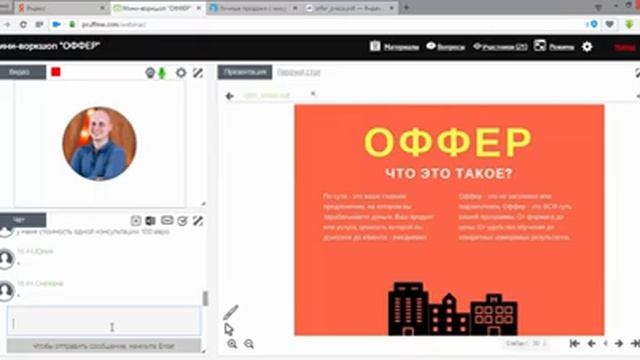Click Юлия's avatar in chat
This screenshot has width=640, height=360.
click(6, 259)
